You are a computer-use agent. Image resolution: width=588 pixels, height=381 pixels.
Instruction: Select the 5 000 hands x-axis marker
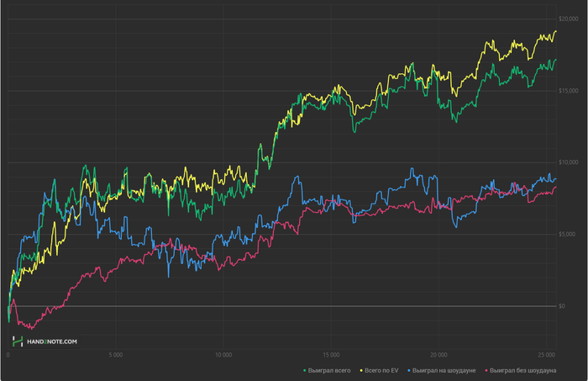click(x=116, y=355)
